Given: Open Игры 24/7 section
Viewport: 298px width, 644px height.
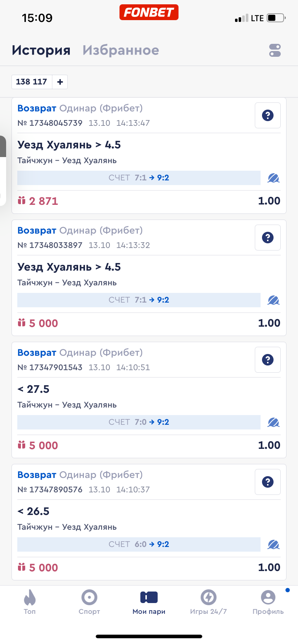Looking at the screenshot, I should [208, 602].
